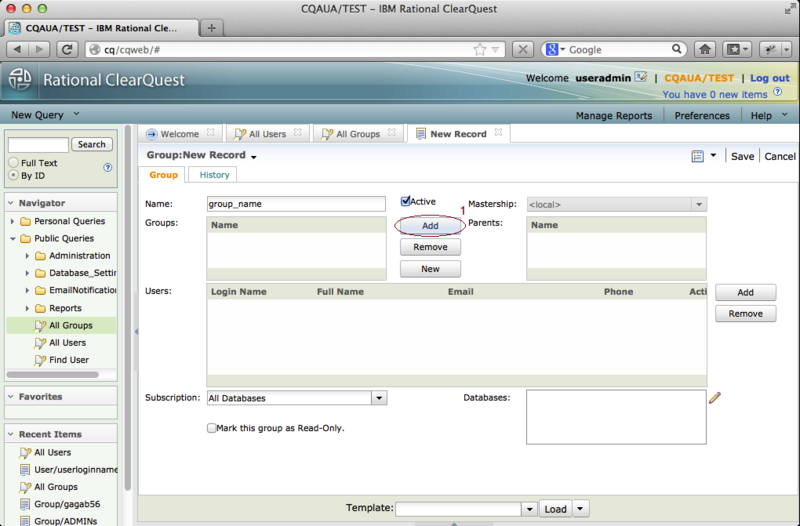Viewport: 800px width, 526px height.
Task: Open the browser home page icon
Action: 705,49
